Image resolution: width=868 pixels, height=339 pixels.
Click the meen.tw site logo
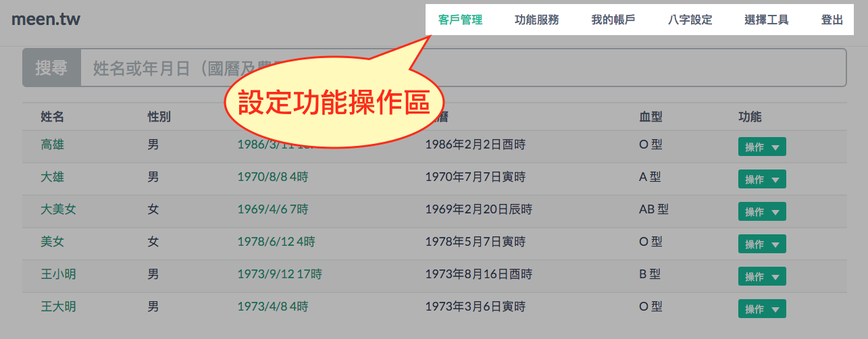point(46,19)
